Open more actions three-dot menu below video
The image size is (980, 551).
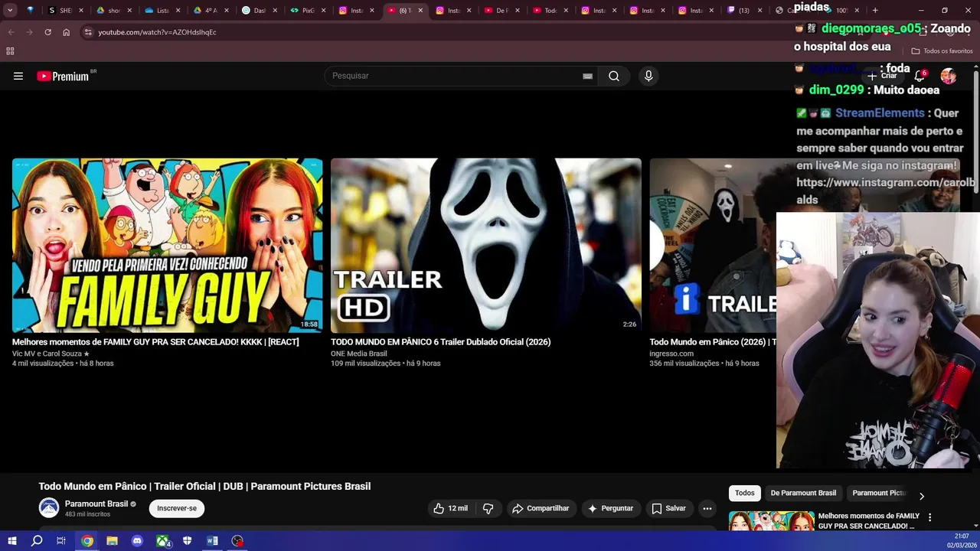707,508
